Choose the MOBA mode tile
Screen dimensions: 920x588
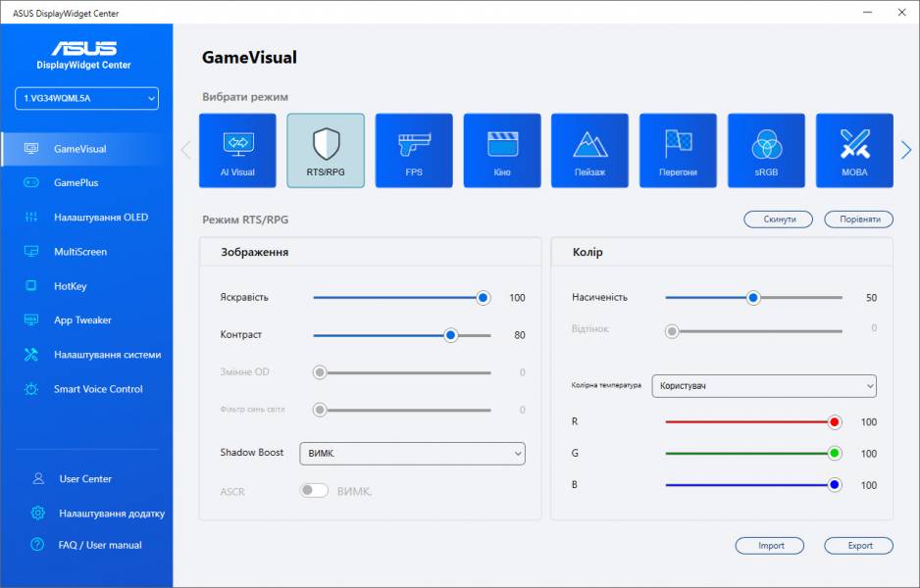click(x=854, y=150)
